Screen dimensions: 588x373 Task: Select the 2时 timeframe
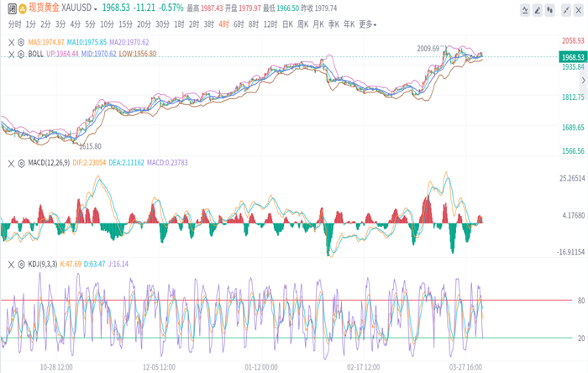click(x=194, y=24)
